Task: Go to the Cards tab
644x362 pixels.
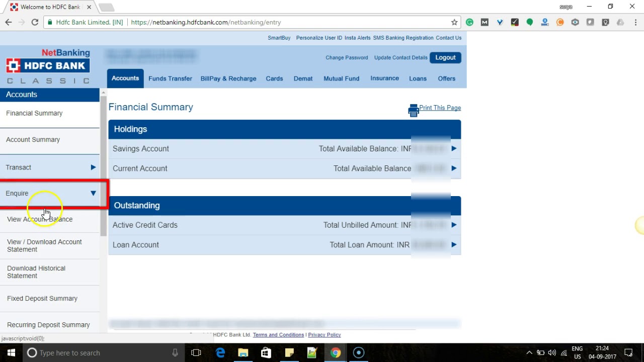Action: click(274, 78)
